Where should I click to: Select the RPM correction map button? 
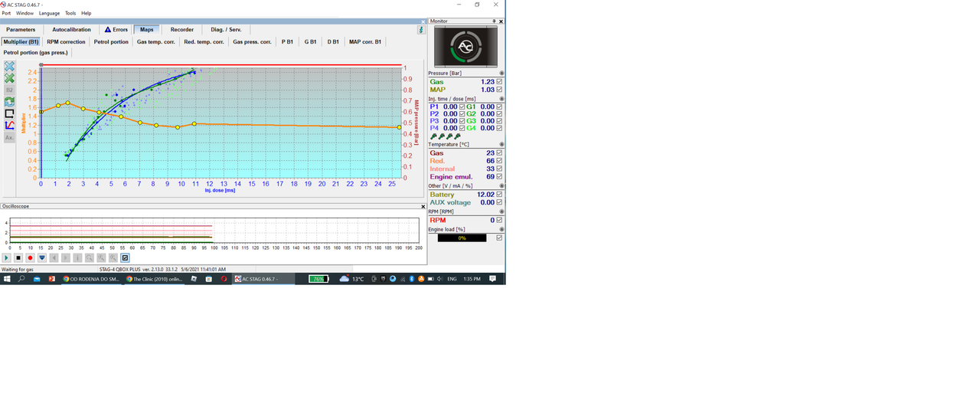click(66, 42)
